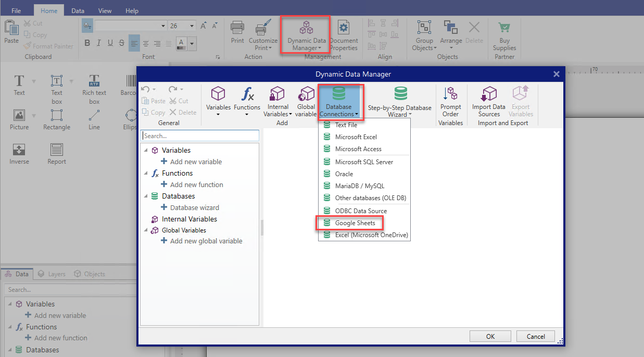Click Add new global variable
The image size is (644, 357).
[206, 241]
